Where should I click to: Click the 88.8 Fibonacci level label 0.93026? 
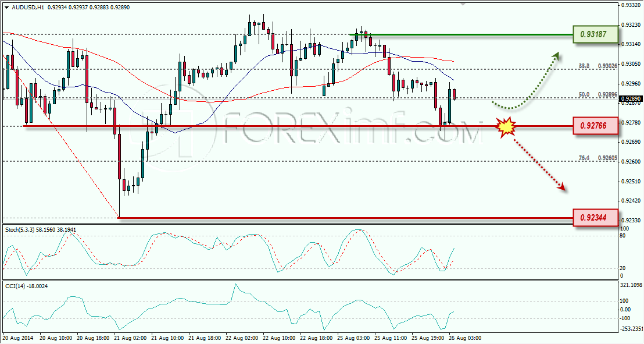[598, 66]
